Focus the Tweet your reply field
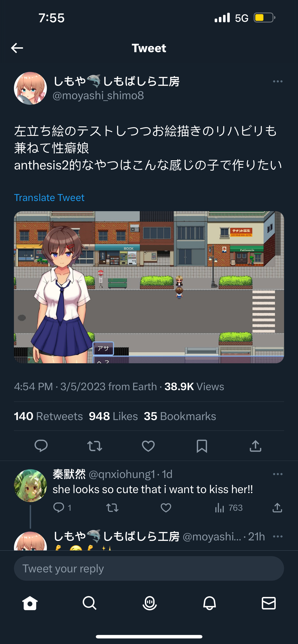 pos(149,568)
